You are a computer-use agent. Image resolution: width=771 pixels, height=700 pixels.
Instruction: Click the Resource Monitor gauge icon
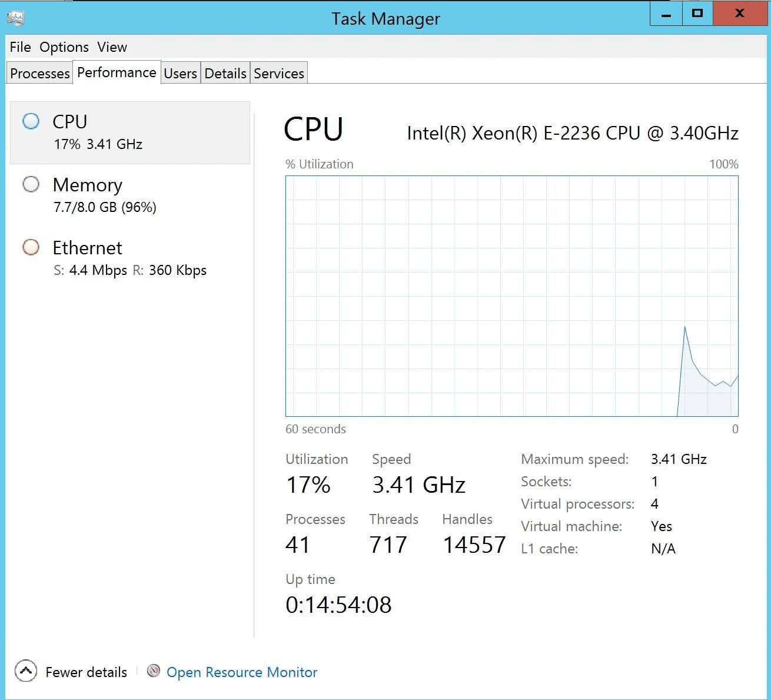point(154,671)
